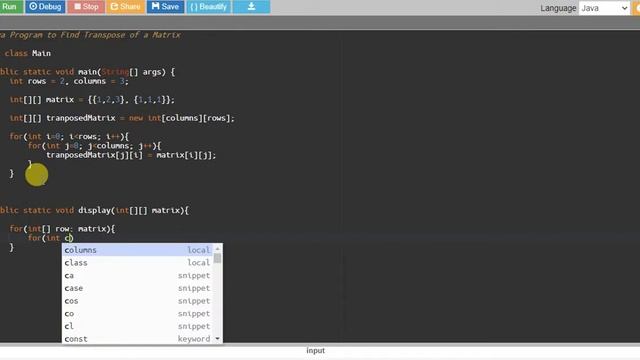Choose the 'cos' snippet suggestion
Image resolution: width=640 pixels, height=360 pixels.
137,301
